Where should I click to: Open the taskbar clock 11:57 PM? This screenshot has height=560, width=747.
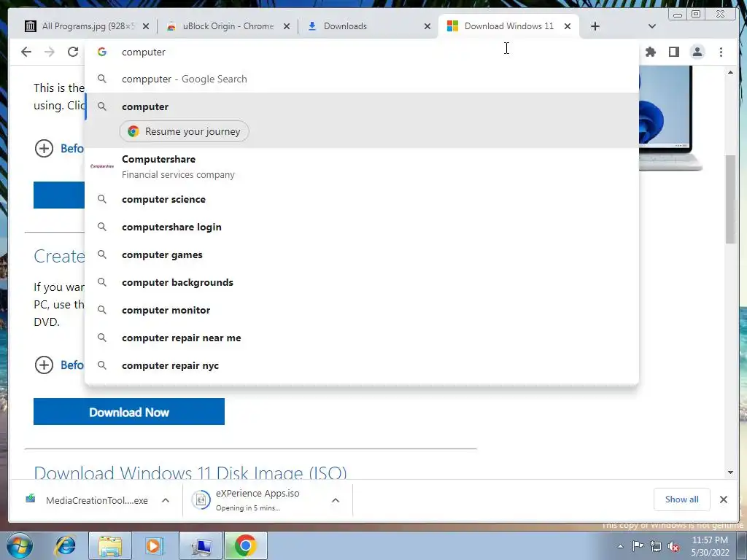tap(710, 540)
